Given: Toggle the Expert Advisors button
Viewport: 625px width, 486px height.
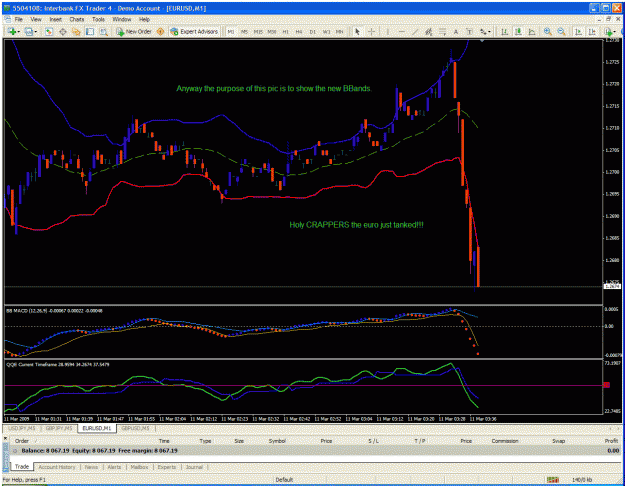Looking at the screenshot, I should click(194, 31).
